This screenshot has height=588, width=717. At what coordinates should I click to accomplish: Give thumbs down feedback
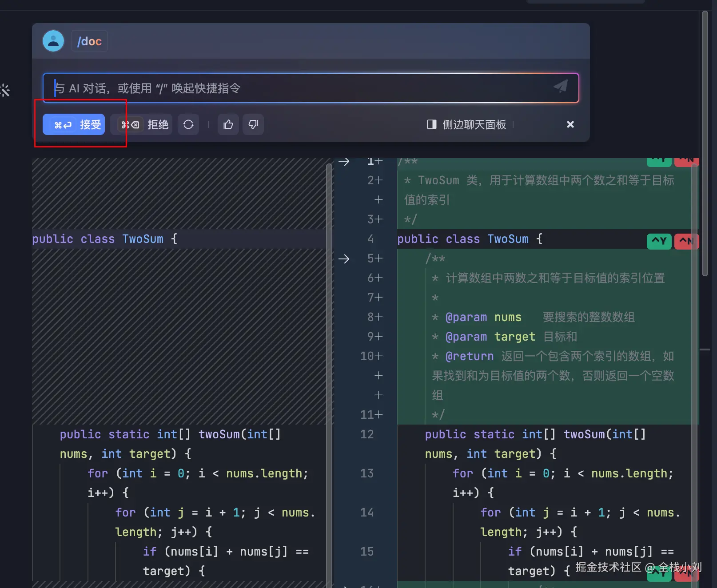tap(253, 124)
